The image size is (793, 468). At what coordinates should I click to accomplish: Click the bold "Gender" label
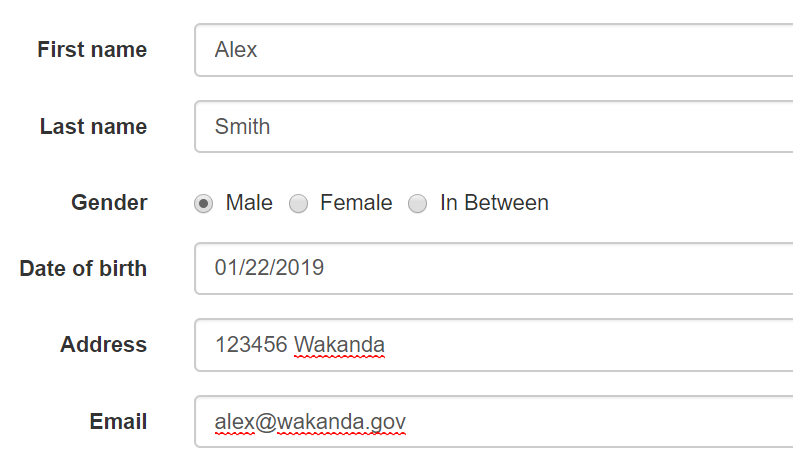[109, 203]
